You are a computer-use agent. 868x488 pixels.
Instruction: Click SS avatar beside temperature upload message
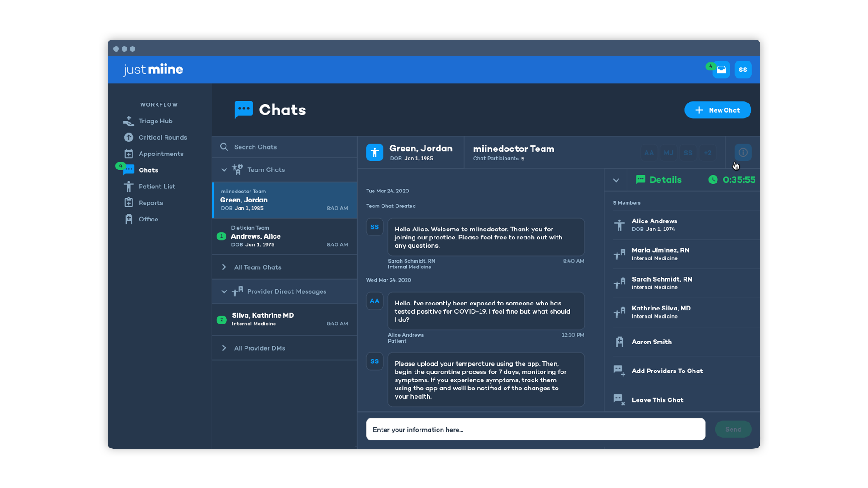(x=374, y=361)
